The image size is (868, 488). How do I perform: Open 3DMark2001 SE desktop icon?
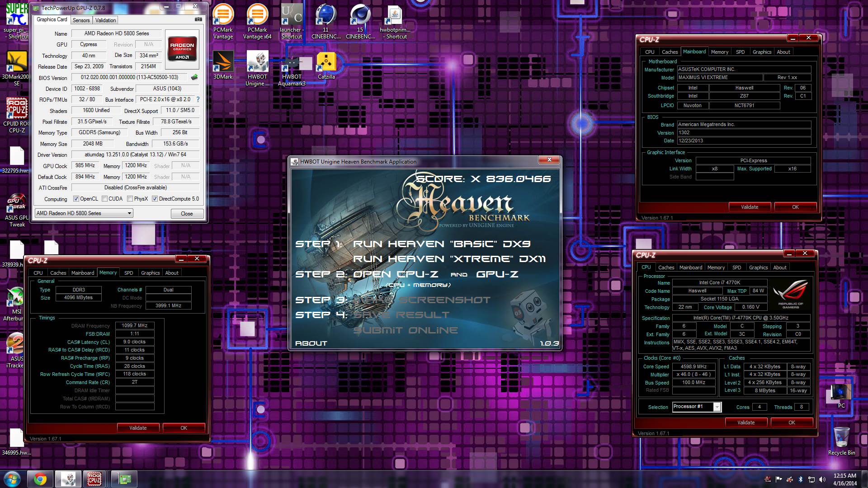click(x=16, y=68)
